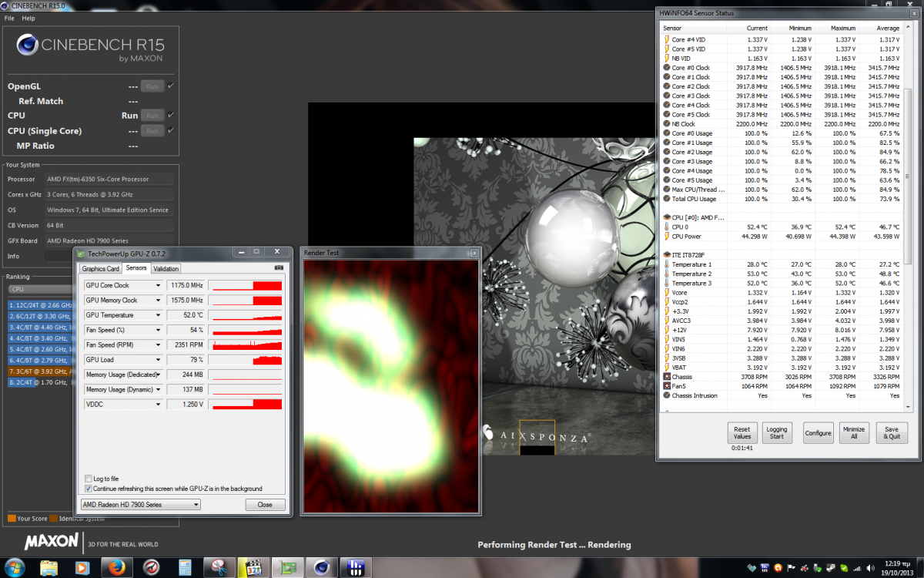Open Cinebench Help menu
Viewport: 924px width, 578px height.
pos(28,18)
